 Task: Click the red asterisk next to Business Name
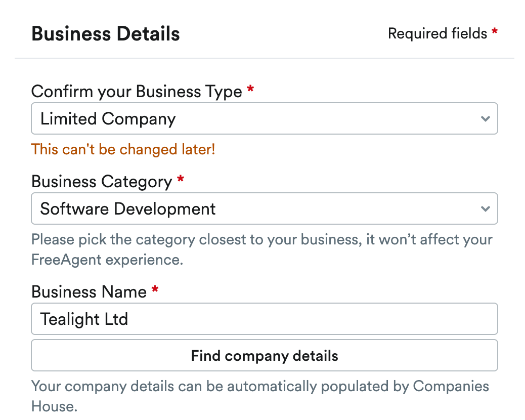point(155,290)
